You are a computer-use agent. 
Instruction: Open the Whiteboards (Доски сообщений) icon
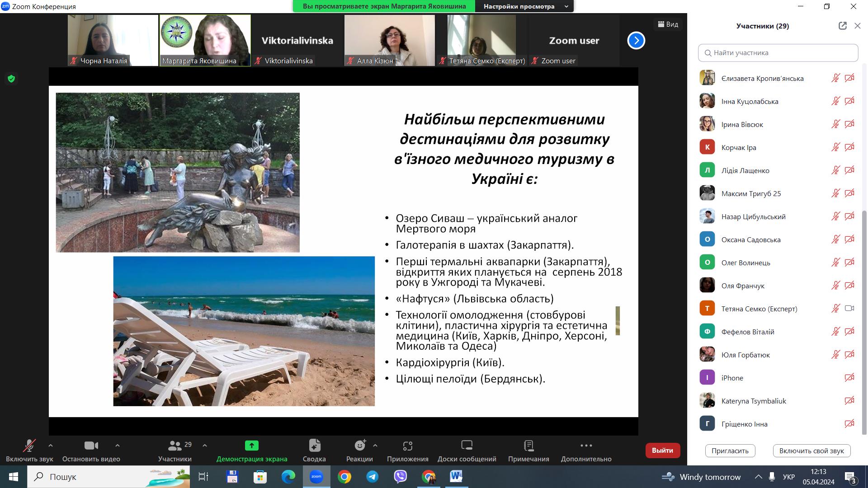point(467,446)
